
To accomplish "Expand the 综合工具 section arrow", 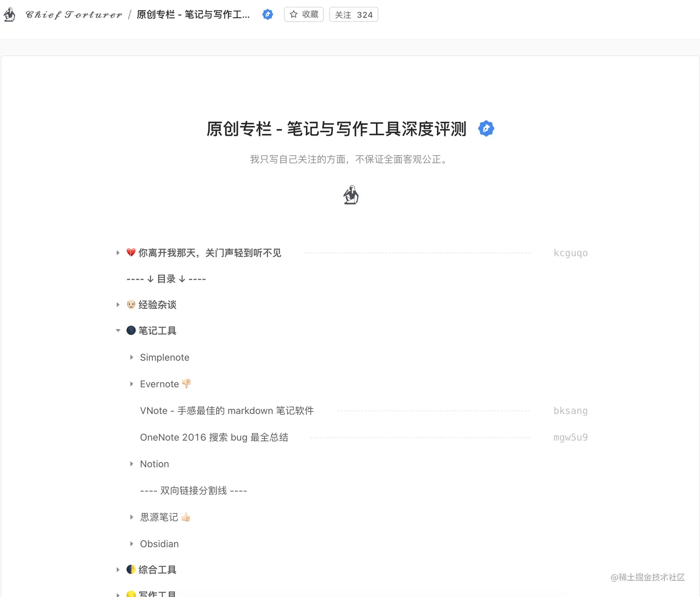I will coord(118,570).
